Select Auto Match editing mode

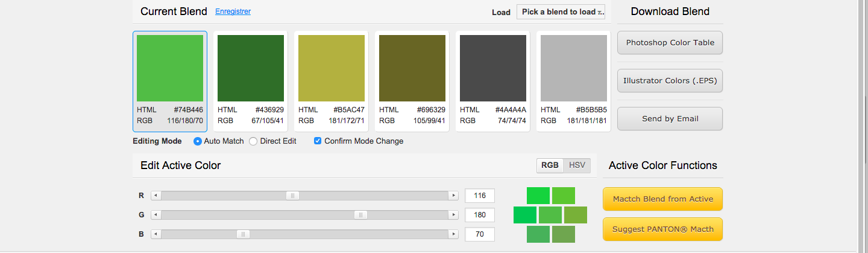[x=198, y=141]
